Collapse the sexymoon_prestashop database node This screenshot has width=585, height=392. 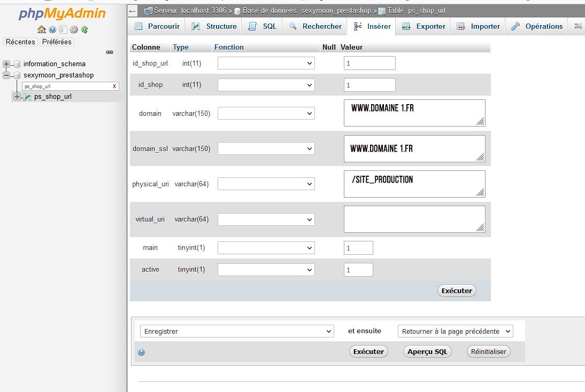tap(6, 75)
